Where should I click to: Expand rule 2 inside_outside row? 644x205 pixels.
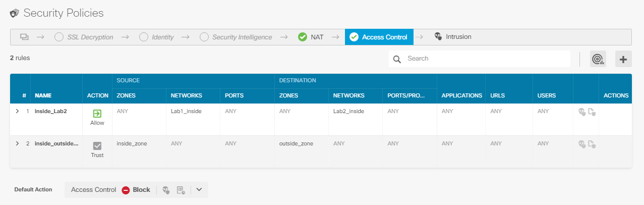pyautogui.click(x=17, y=143)
